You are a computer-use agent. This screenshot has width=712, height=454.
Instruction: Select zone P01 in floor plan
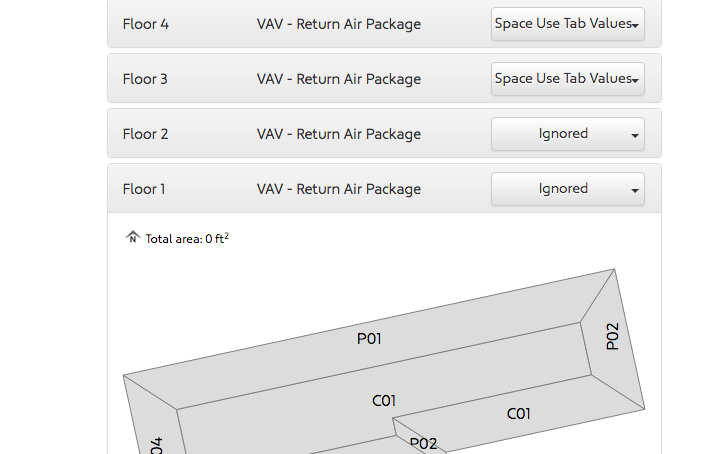point(369,339)
